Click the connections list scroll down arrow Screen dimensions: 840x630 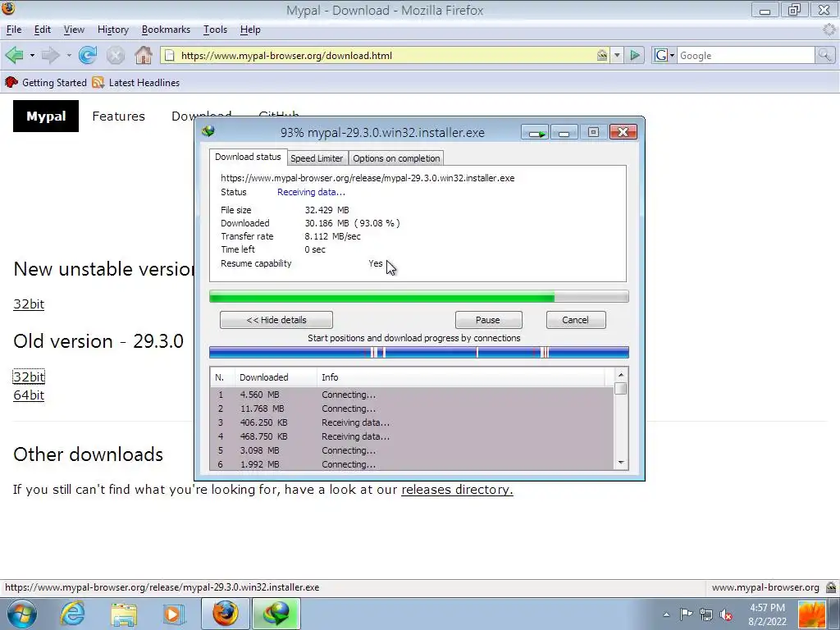point(621,463)
